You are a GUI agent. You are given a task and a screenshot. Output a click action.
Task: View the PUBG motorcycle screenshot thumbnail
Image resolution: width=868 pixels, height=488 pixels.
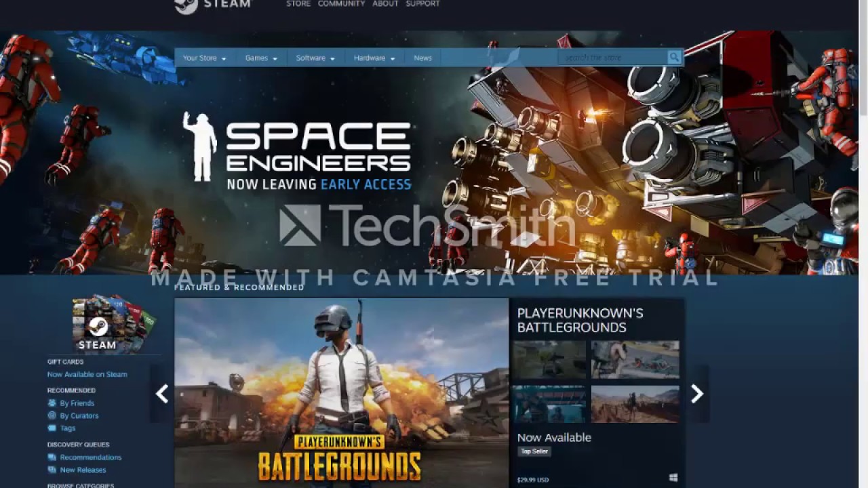coord(635,359)
